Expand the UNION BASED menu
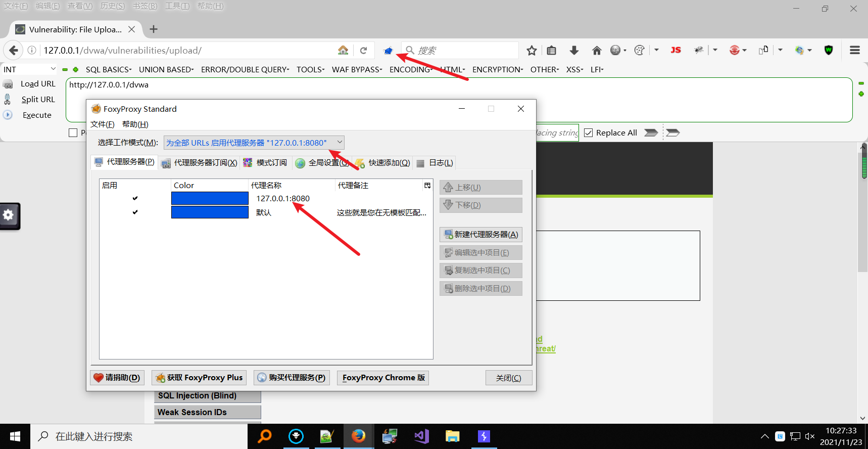Image resolution: width=868 pixels, height=449 pixels. pyautogui.click(x=166, y=70)
